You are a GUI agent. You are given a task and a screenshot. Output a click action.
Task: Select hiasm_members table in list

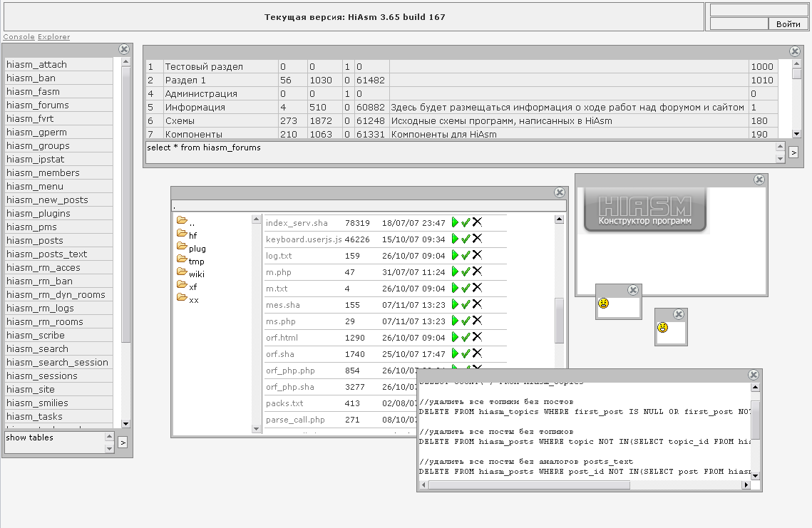(x=43, y=173)
